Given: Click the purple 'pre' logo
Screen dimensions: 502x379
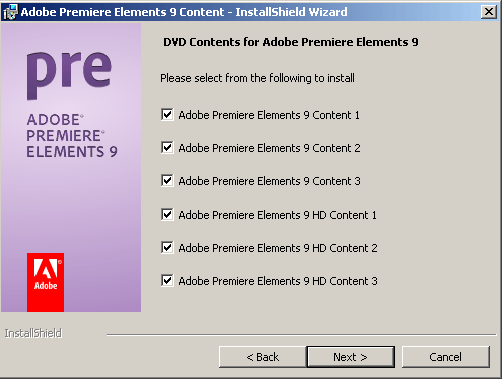Looking at the screenshot, I should tap(69, 76).
